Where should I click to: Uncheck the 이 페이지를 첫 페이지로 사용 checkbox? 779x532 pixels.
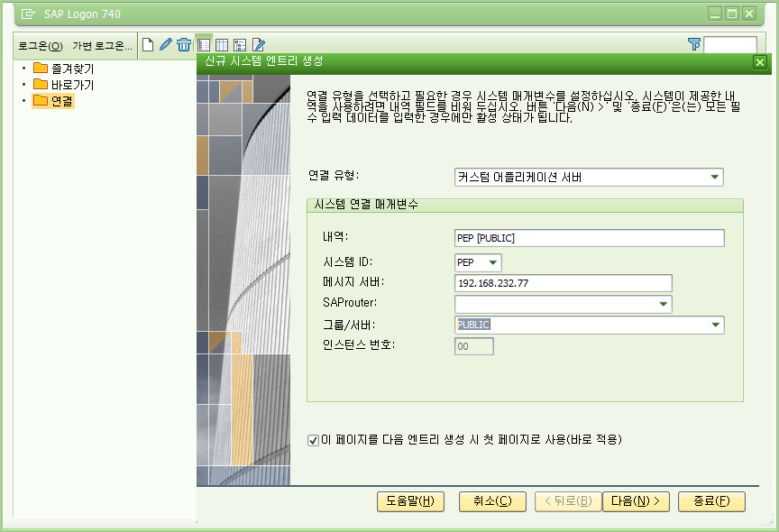point(313,441)
